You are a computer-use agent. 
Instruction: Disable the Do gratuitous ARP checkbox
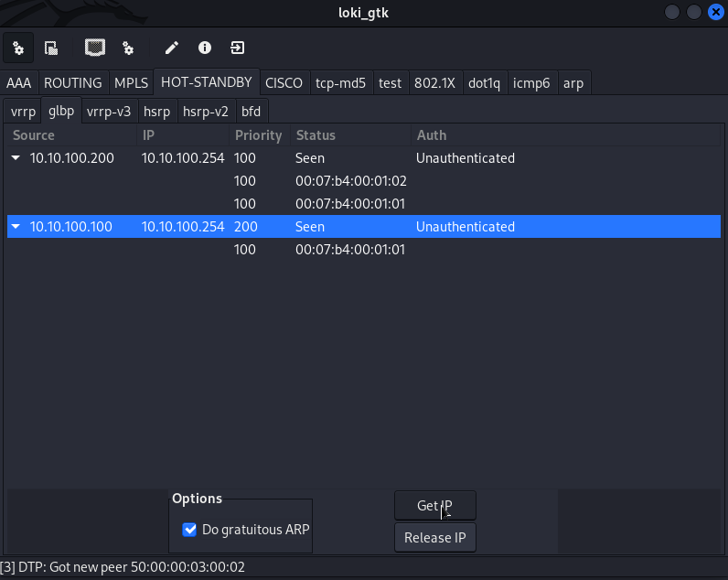190,529
